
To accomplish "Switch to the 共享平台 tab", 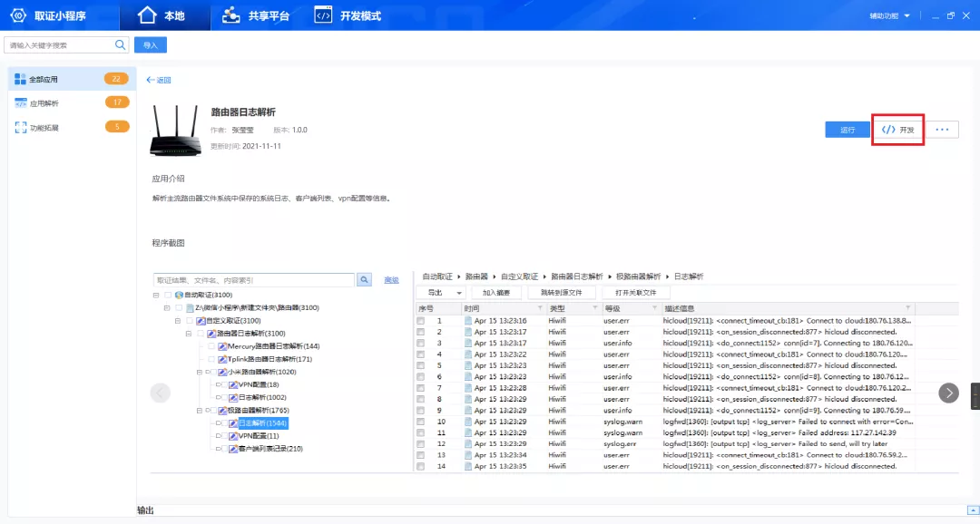I will click(x=256, y=15).
